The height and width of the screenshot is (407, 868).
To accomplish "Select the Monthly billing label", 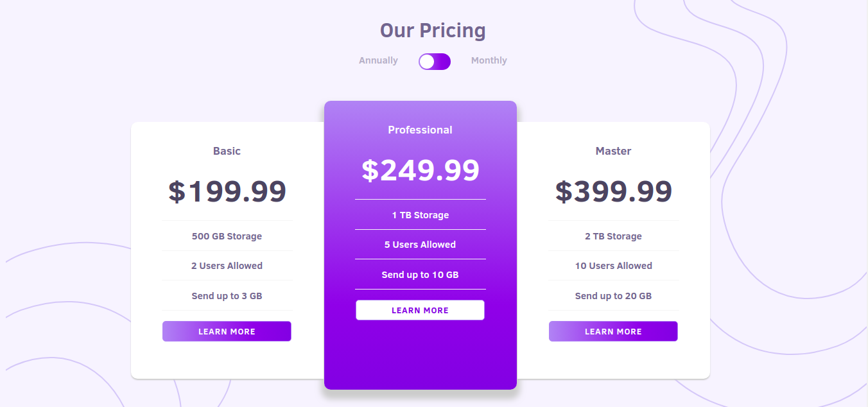I will pyautogui.click(x=489, y=60).
